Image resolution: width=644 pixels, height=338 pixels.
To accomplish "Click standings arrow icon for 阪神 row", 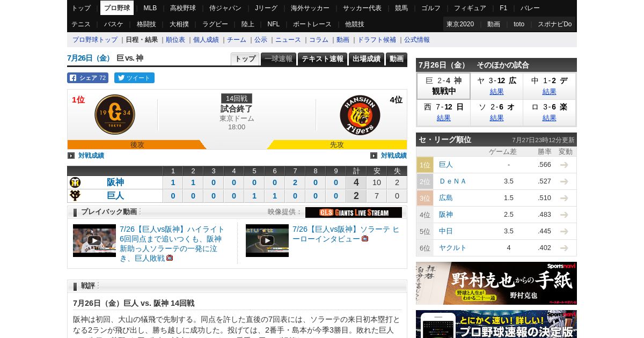I will coord(564,215).
